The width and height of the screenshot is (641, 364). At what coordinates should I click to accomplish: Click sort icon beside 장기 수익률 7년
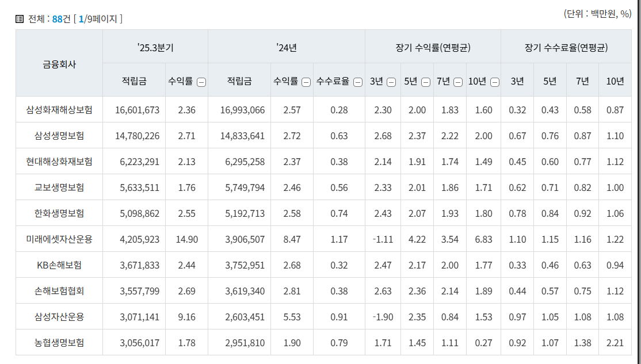(458, 82)
